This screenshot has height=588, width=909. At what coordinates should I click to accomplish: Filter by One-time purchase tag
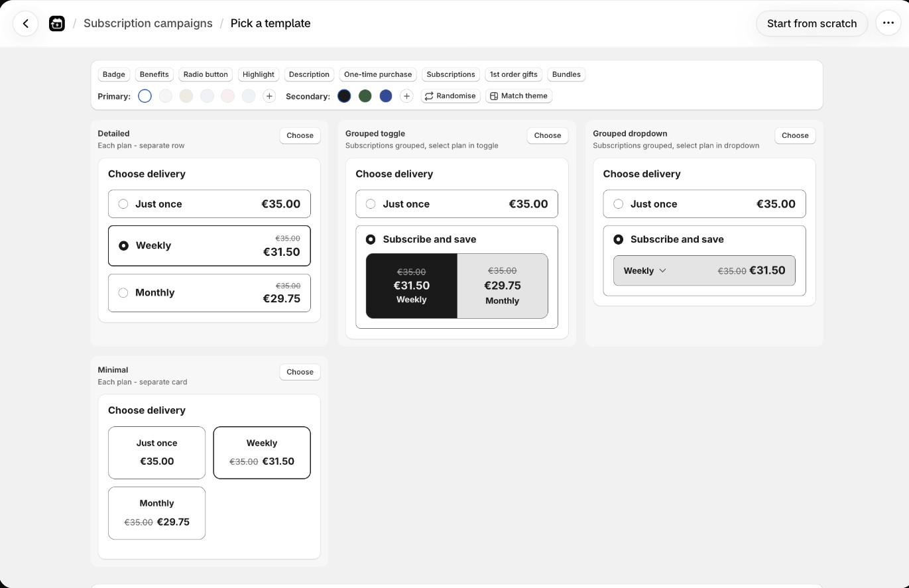pyautogui.click(x=378, y=74)
